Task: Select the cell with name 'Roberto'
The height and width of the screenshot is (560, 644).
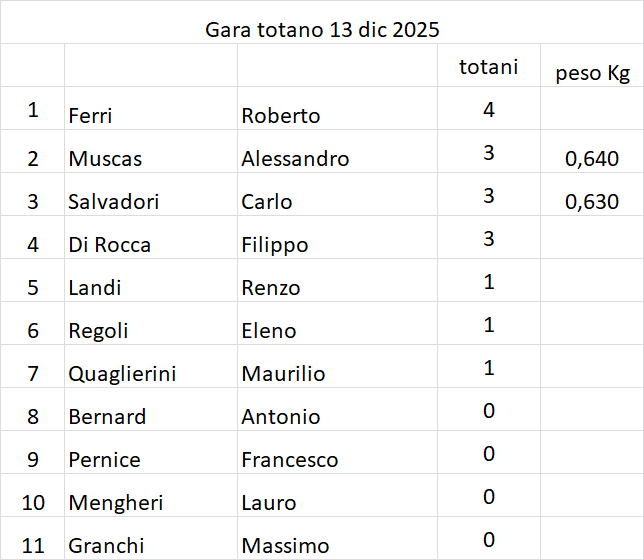Action: (281, 115)
